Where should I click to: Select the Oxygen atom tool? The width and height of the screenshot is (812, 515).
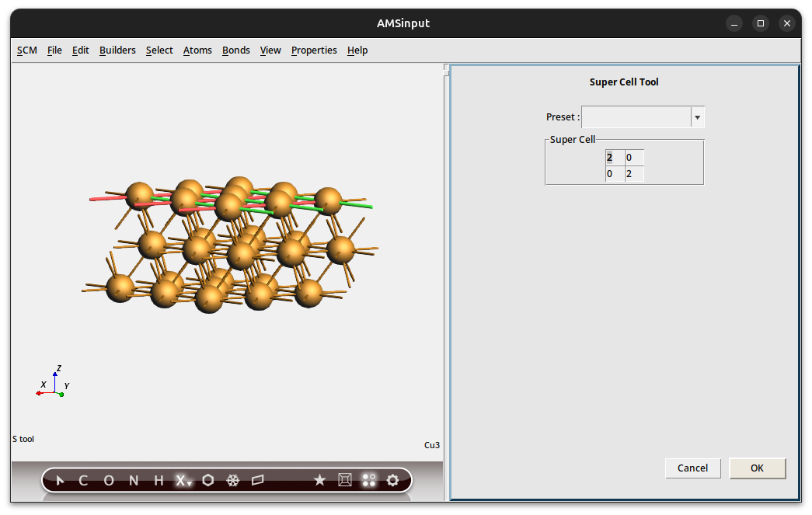point(109,480)
